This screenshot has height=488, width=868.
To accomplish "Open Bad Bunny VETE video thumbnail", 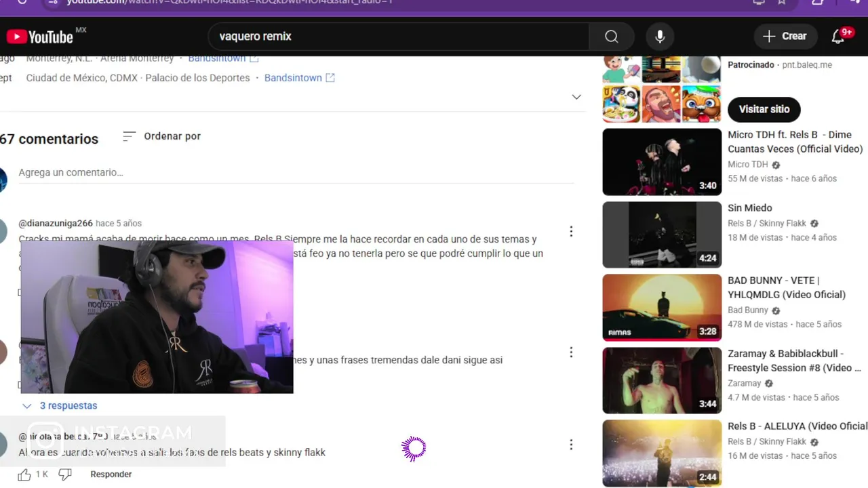I will click(662, 307).
